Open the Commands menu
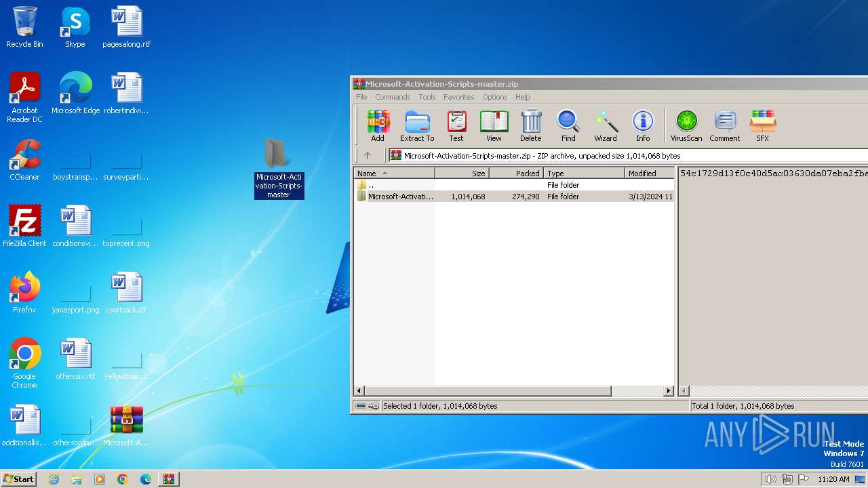Viewport: 868px width, 488px height. 393,97
